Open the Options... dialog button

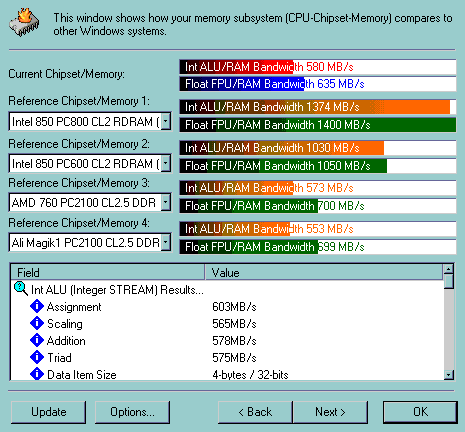pos(132,412)
